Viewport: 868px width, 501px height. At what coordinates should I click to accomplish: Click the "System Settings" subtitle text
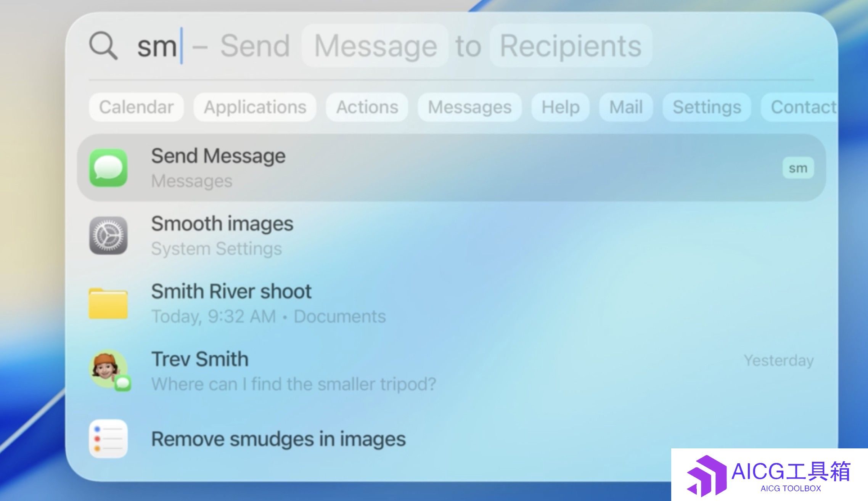(217, 249)
